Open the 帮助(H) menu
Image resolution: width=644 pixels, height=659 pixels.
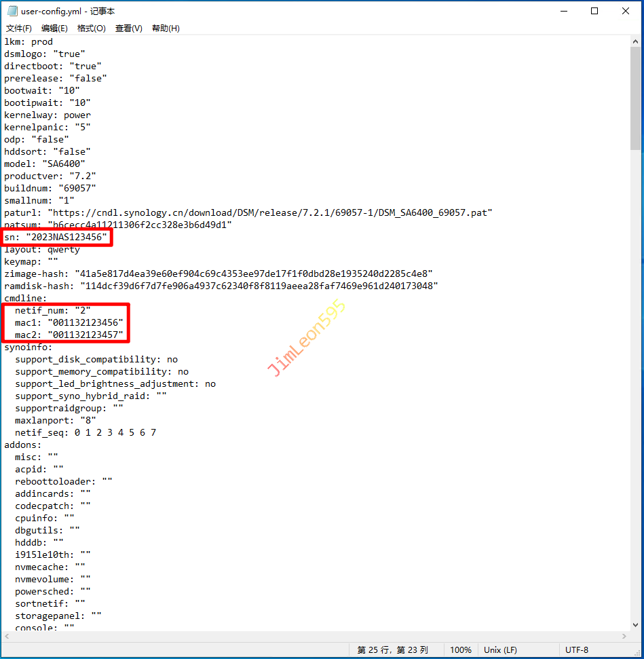pyautogui.click(x=166, y=29)
